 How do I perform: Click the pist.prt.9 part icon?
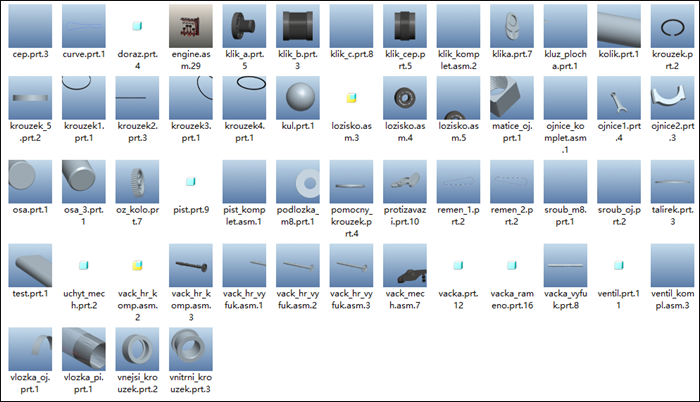pos(191,181)
